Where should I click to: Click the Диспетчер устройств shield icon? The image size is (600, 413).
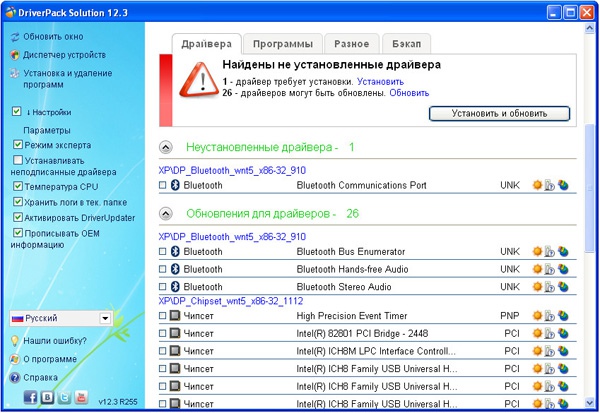click(15, 55)
